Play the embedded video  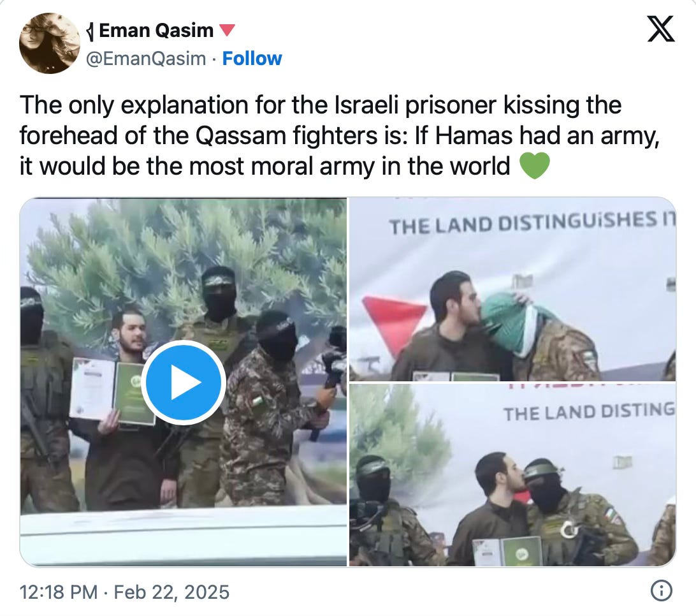pos(184,383)
